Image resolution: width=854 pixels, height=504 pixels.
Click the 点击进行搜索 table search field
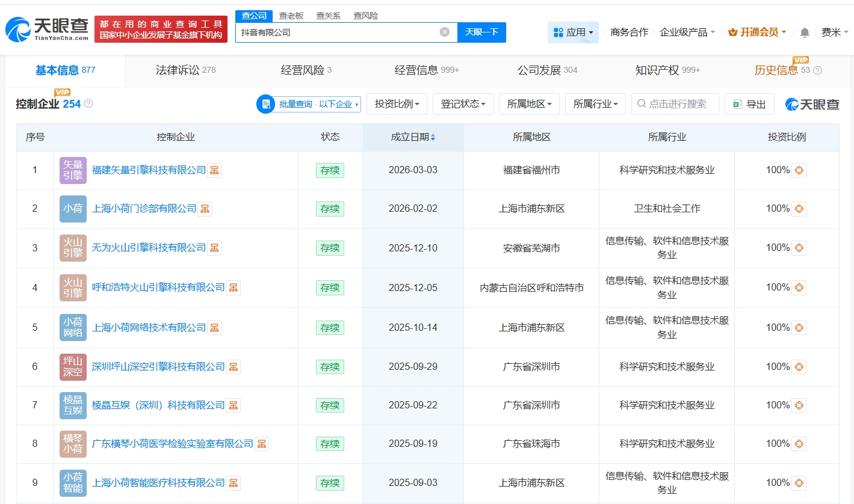pyautogui.click(x=676, y=104)
